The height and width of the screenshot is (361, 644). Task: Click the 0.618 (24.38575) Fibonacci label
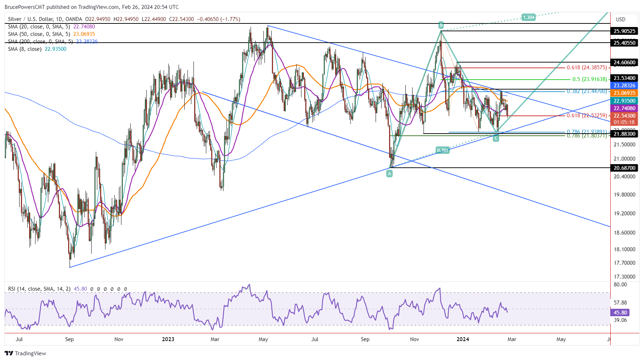(x=586, y=68)
